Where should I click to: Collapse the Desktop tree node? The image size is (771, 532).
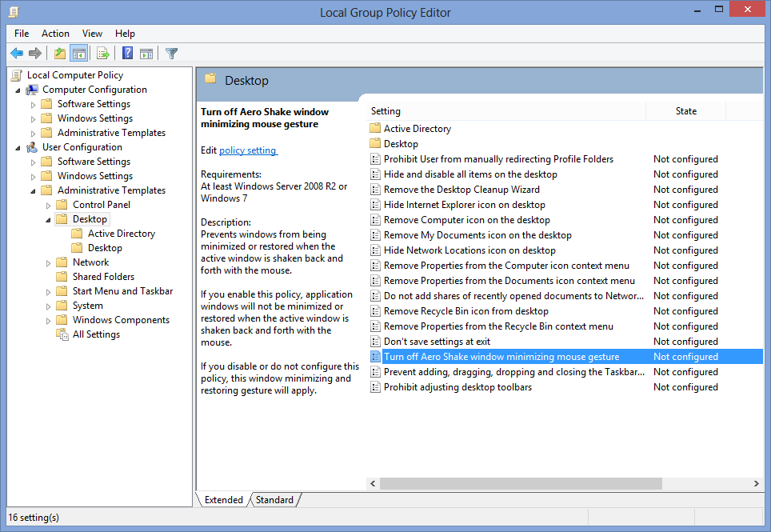tap(48, 220)
